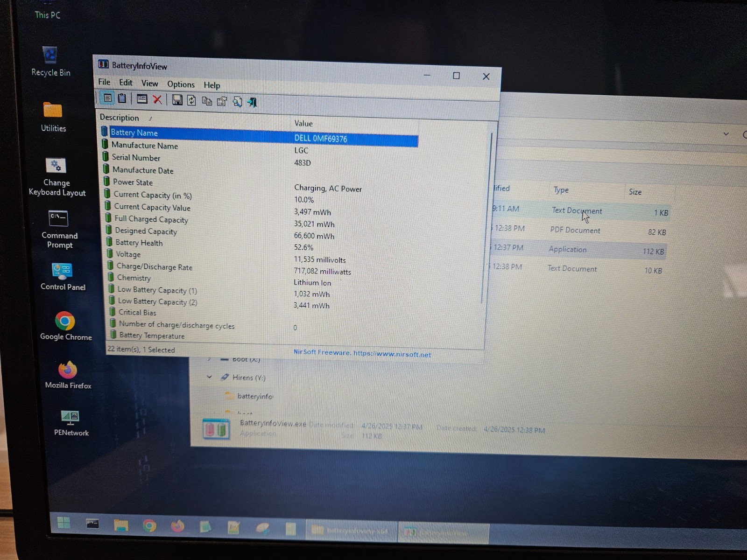The width and height of the screenshot is (747, 560).
Task: Select the Battery Name row
Action: [259, 136]
